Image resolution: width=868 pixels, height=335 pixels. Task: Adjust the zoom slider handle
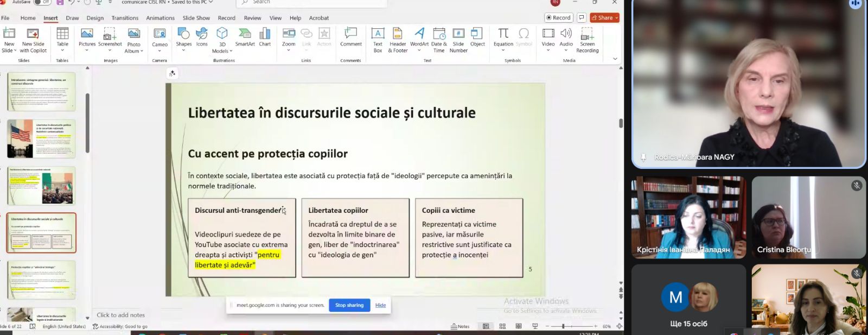point(563,326)
